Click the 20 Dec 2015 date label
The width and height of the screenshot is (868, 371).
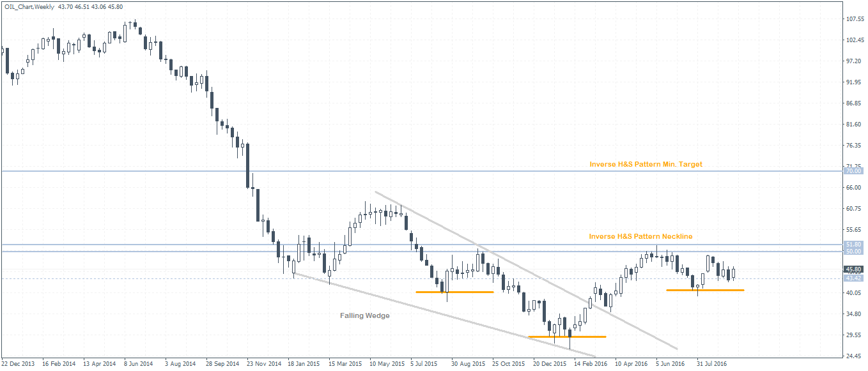click(551, 364)
